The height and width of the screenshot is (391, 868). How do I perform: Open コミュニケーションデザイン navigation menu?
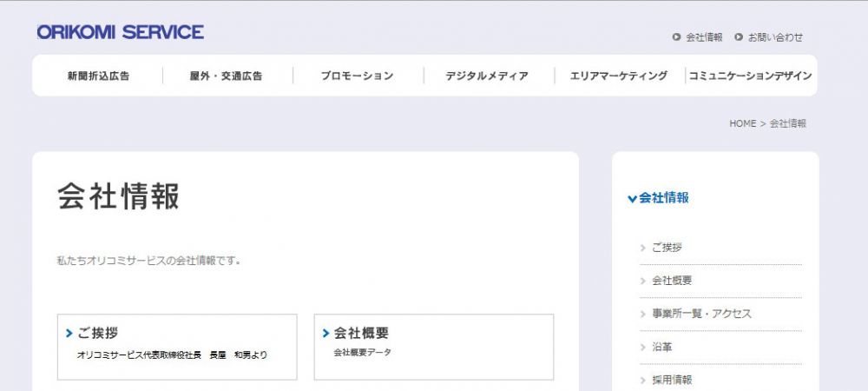point(750,76)
